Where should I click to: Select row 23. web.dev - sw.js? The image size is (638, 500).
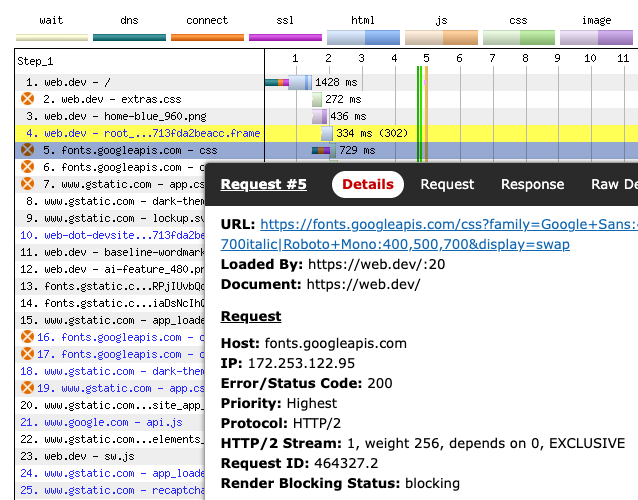(x=110, y=456)
